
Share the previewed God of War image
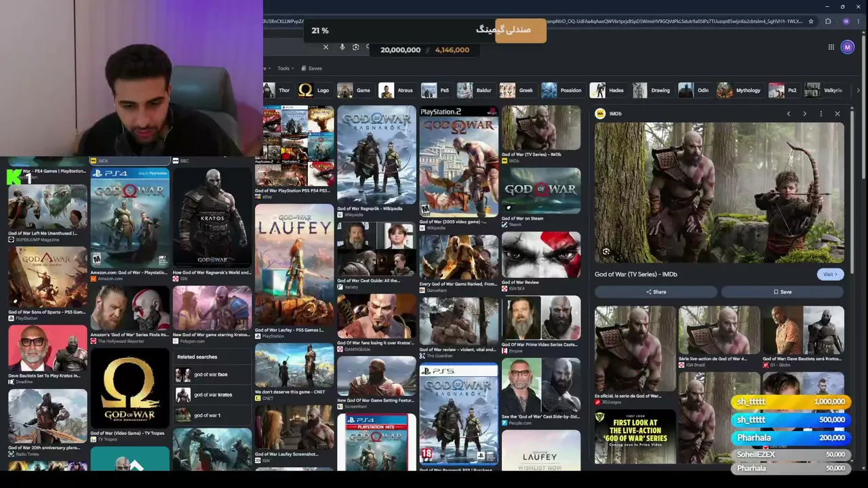[x=656, y=292]
